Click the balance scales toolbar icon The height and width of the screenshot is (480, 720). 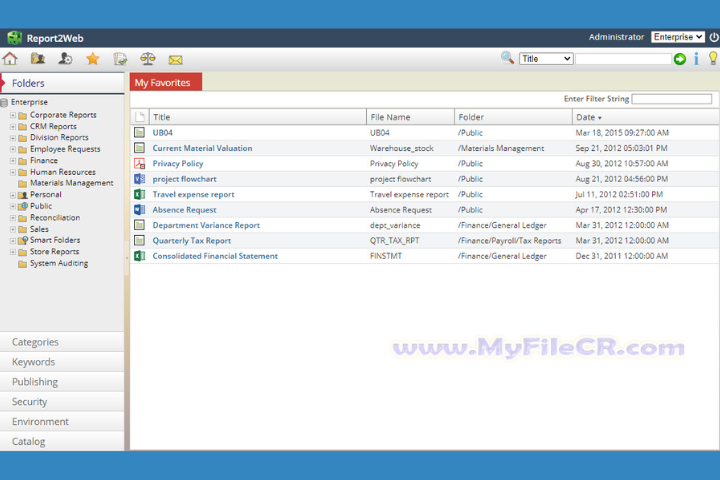pyautogui.click(x=148, y=59)
